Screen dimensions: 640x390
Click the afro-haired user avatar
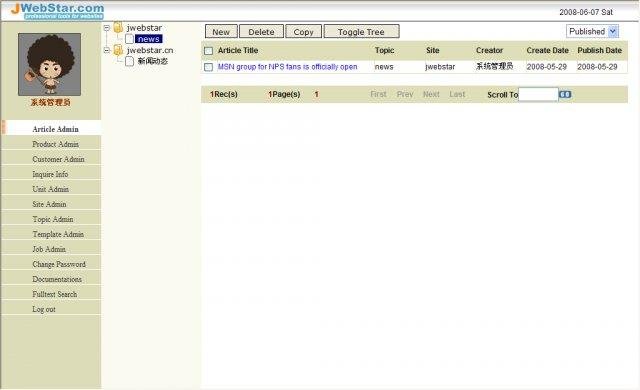[49, 64]
